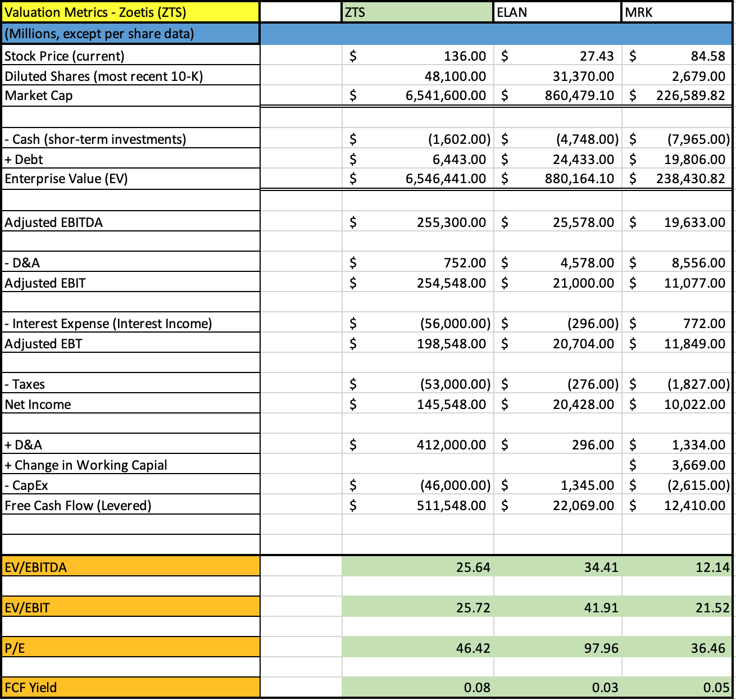Click the '- CapEx' row label

pos(26,485)
